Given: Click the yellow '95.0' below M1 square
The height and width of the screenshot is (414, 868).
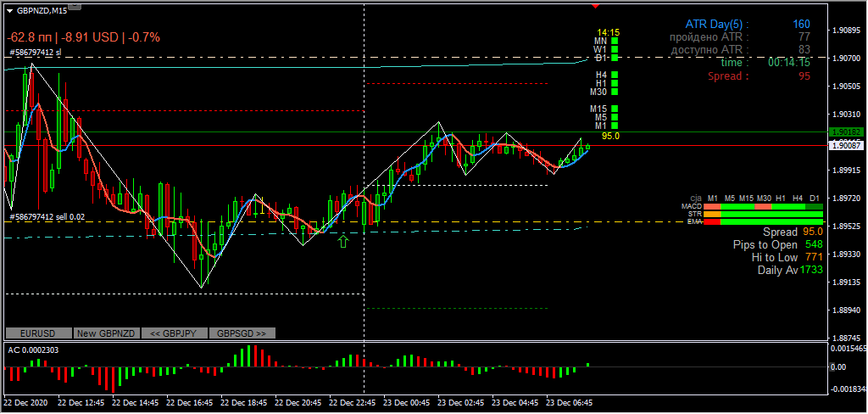Looking at the screenshot, I should [x=610, y=135].
